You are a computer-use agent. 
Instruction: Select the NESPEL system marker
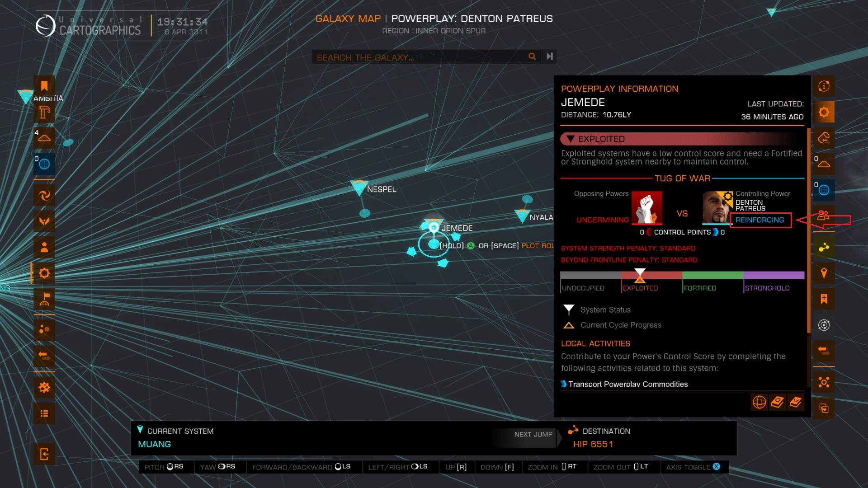pyautogui.click(x=359, y=188)
